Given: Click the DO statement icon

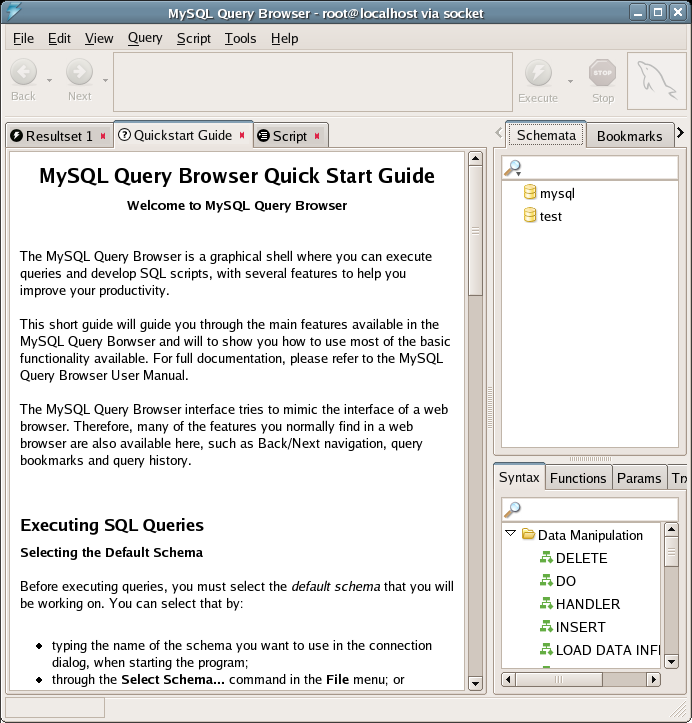Looking at the screenshot, I should click(546, 581).
